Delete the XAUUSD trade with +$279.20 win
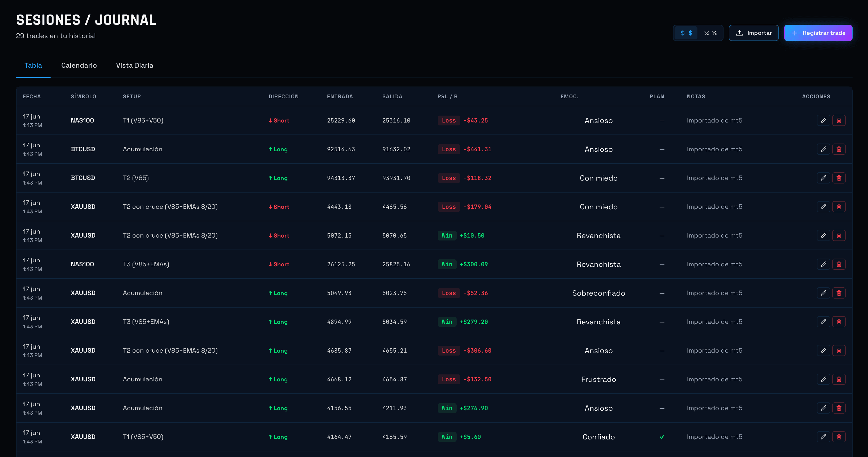The height and width of the screenshot is (457, 868). pos(839,322)
